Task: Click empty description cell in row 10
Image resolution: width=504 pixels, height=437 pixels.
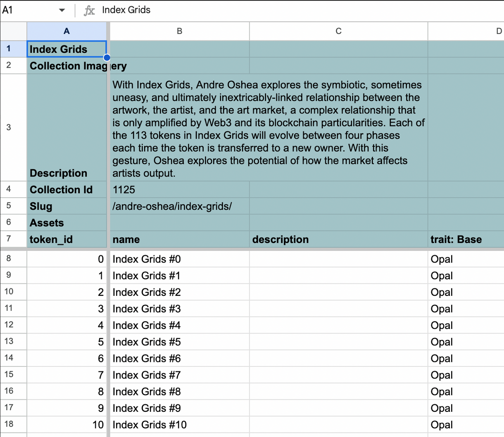Action: point(338,292)
